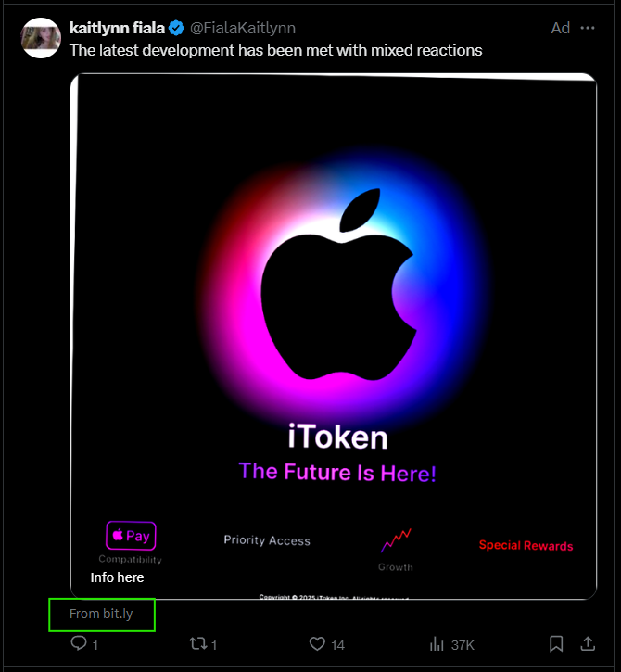Viewport: 621px width, 672px height.
Task: Click the blue verified badge
Action: pos(176,28)
